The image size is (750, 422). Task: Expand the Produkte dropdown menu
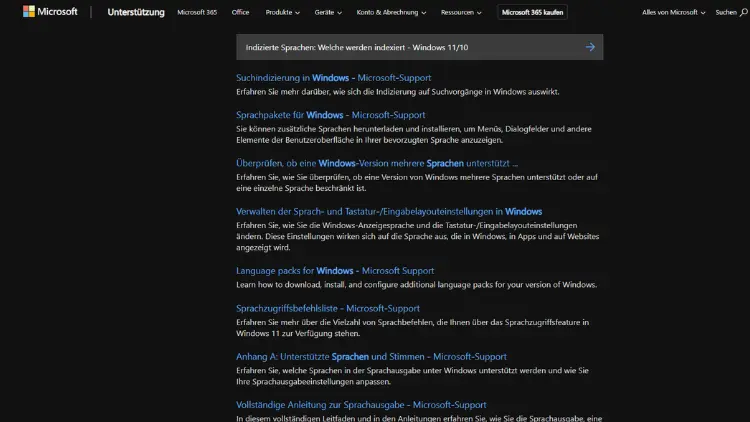283,12
